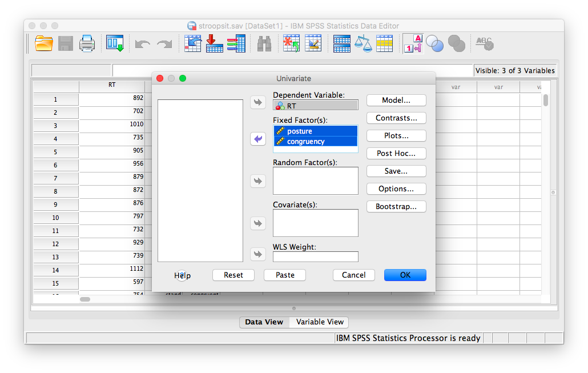Cancel the Univariate dialog
The image size is (588, 373).
[x=353, y=275]
